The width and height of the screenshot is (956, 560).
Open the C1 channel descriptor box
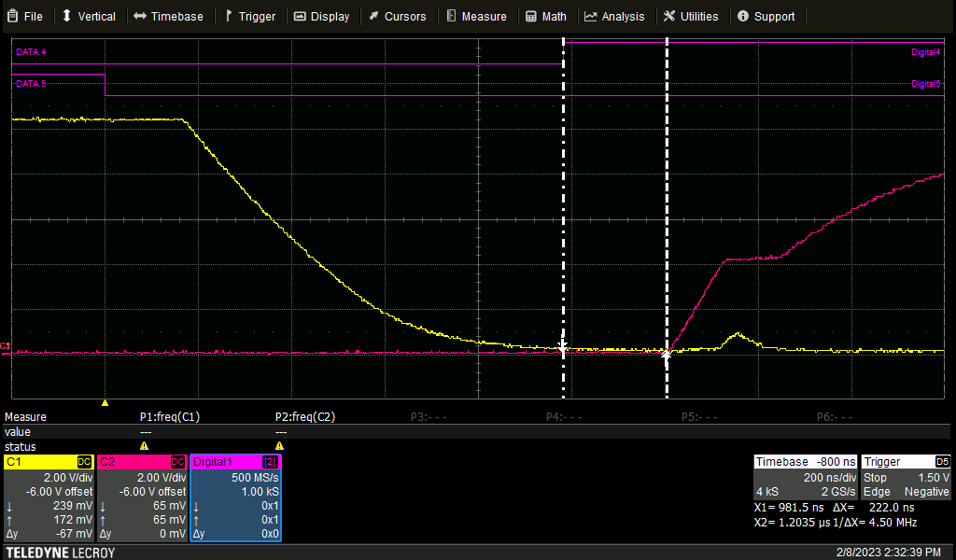pyautogui.click(x=49, y=497)
